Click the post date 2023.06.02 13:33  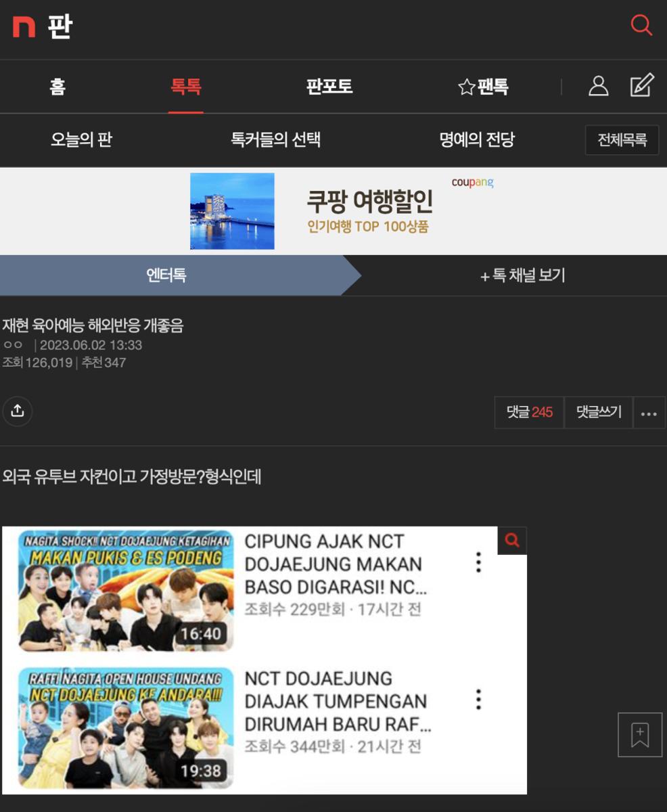coord(91,345)
